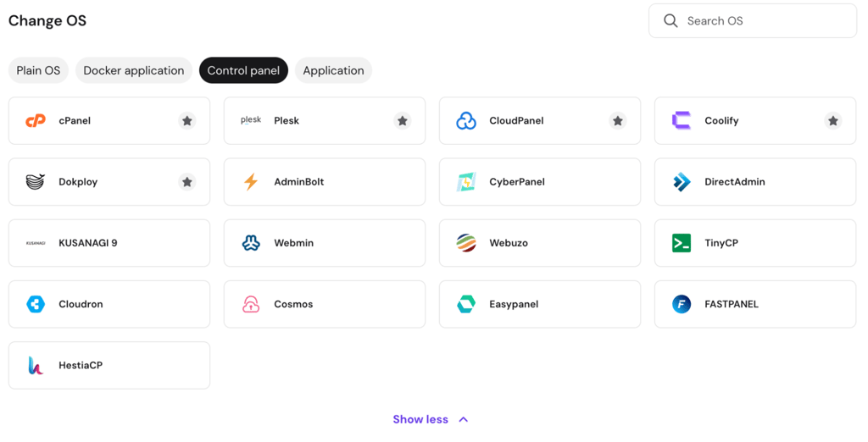
Task: Select the Webmin label text
Action: (294, 243)
